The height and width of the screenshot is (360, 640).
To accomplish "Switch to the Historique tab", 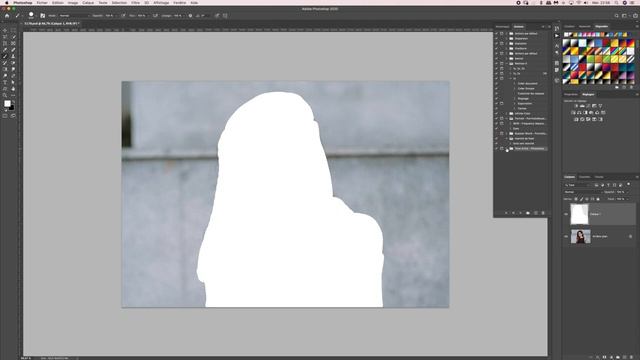I will coord(502,27).
